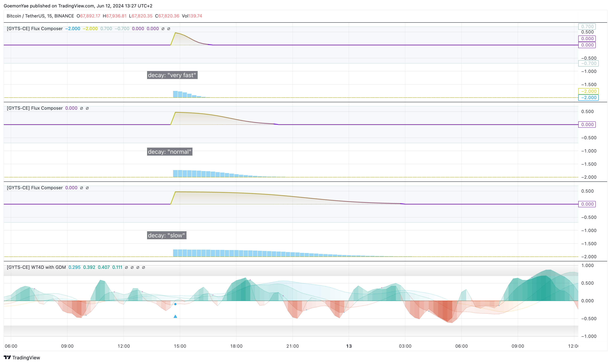Image resolution: width=611 pixels, height=364 pixels.
Task: Click the open price value O67,892.17
Action: pos(88,16)
